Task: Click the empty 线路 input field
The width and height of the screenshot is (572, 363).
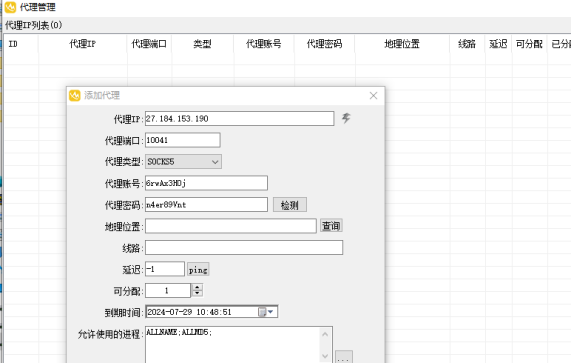Action: pyautogui.click(x=244, y=248)
